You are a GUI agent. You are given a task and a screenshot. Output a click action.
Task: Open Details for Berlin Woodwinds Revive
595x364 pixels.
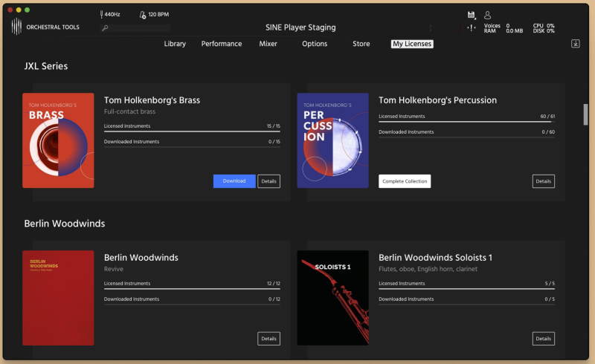[268, 339]
